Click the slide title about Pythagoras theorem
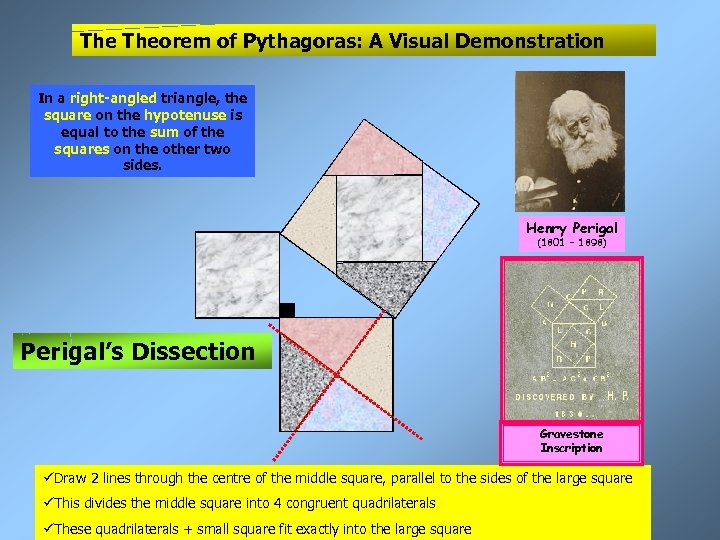720x540 pixels. coord(363,40)
